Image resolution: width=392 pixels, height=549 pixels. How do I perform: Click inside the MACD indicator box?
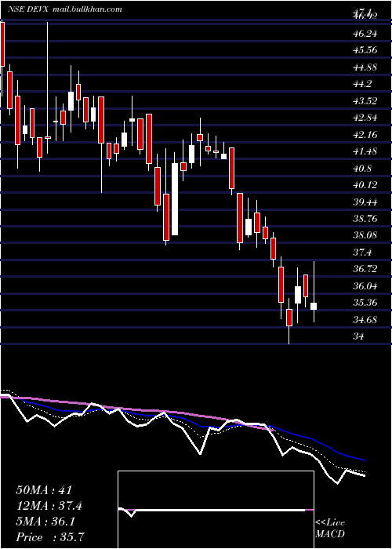216,510
